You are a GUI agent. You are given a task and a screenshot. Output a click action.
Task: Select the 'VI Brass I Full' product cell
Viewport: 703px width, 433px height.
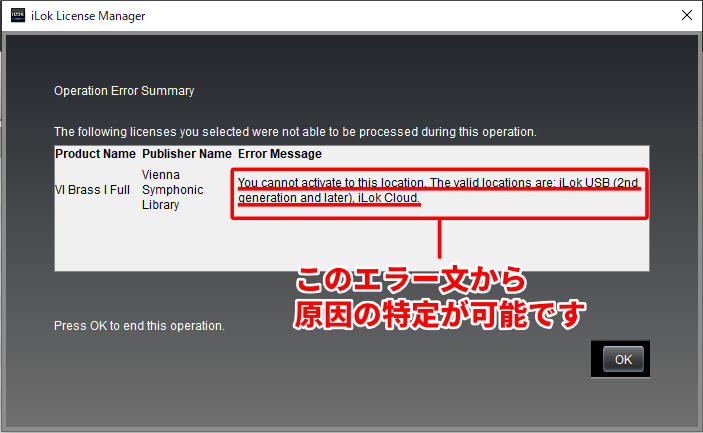pyautogui.click(x=92, y=190)
